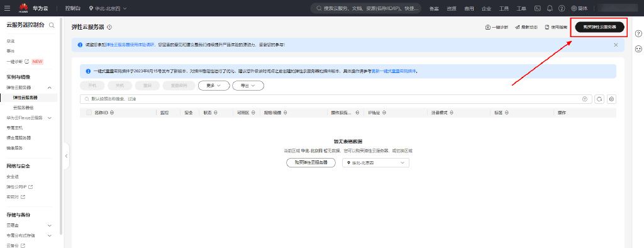The height and width of the screenshot is (248, 644).
Task: Click the black 购买弹性云服务器 button
Action: pyautogui.click(x=599, y=27)
